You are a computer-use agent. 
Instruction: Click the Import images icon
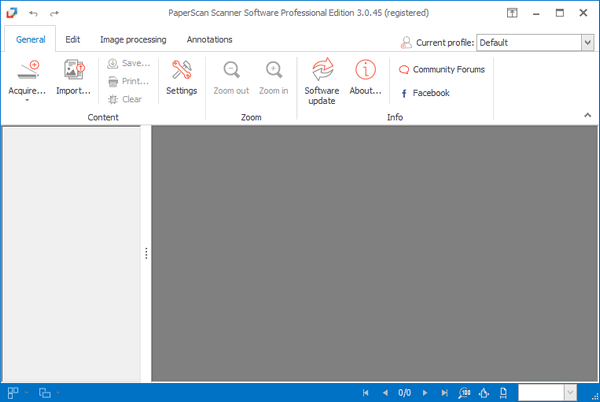tap(74, 70)
